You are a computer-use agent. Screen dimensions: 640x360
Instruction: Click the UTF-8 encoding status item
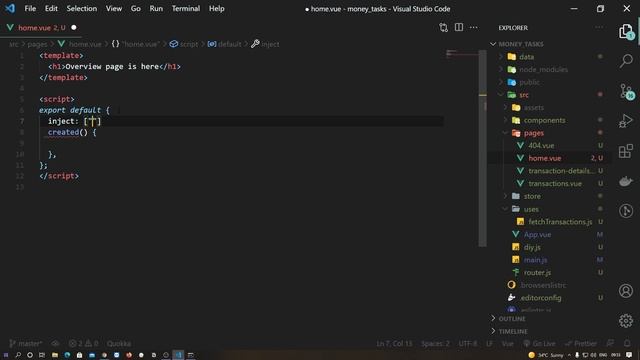pyautogui.click(x=468, y=344)
